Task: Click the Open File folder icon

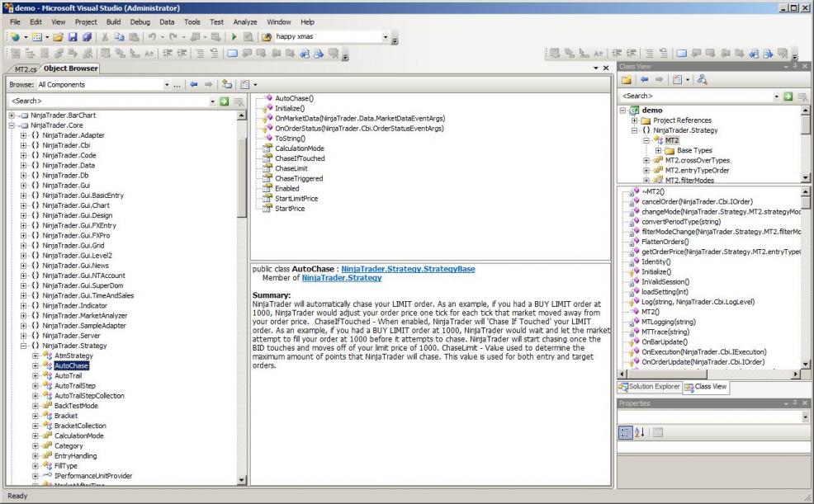Action: [x=58, y=37]
